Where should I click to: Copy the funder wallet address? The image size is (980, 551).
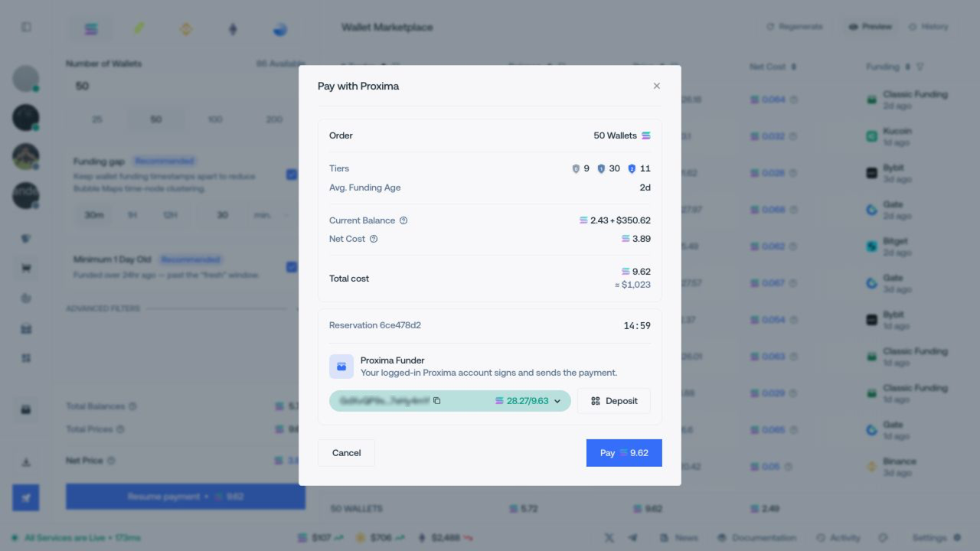pos(437,401)
